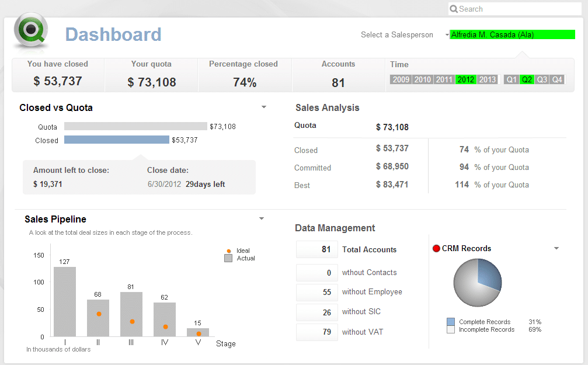Click the CRM Records pie chart
The height and width of the screenshot is (365, 588).
pos(478,283)
